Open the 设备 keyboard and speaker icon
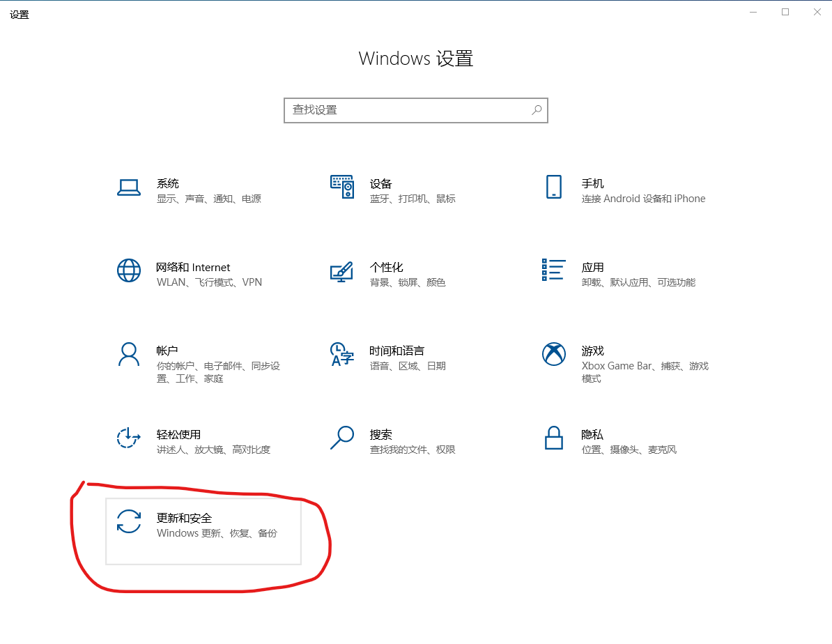This screenshot has width=832, height=644. click(x=341, y=187)
